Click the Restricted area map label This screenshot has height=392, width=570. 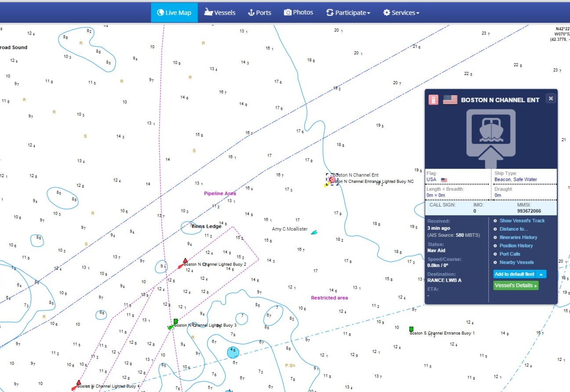330,298
